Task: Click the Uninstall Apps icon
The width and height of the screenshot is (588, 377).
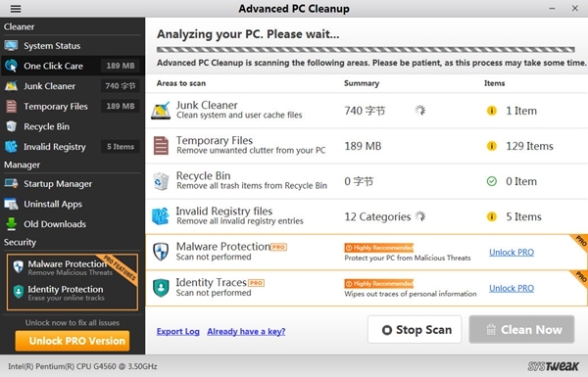Action: (x=11, y=204)
